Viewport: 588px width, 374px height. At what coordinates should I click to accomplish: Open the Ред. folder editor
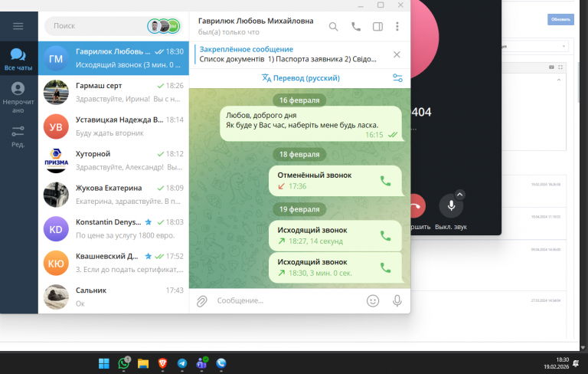[18, 136]
